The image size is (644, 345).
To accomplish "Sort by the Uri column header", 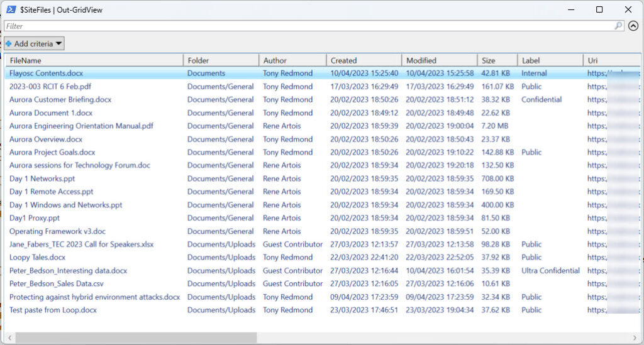I will coord(612,60).
